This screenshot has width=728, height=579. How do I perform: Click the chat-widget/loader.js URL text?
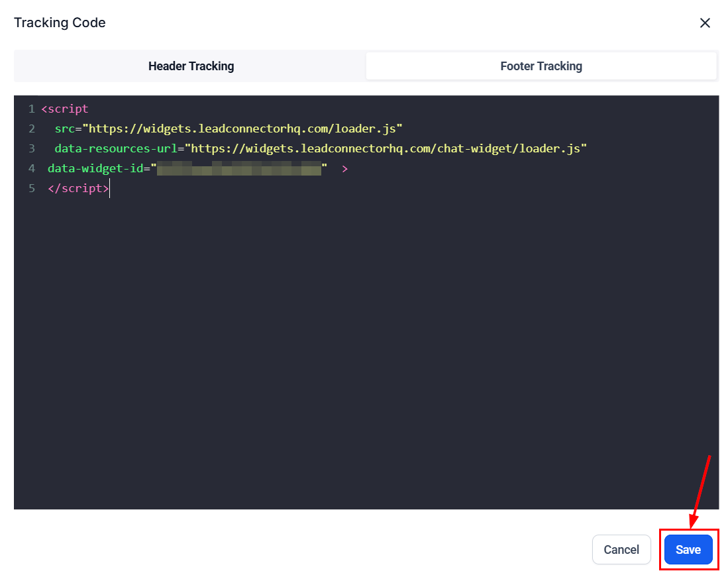click(386, 148)
